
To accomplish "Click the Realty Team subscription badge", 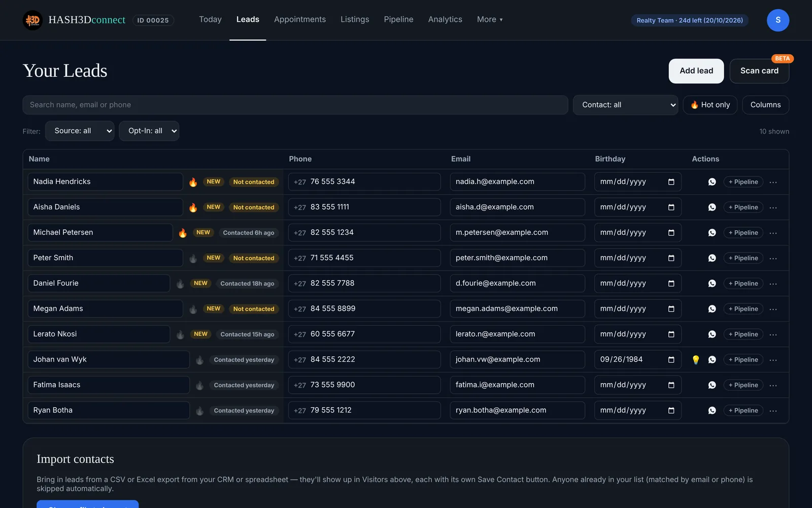I will [689, 20].
